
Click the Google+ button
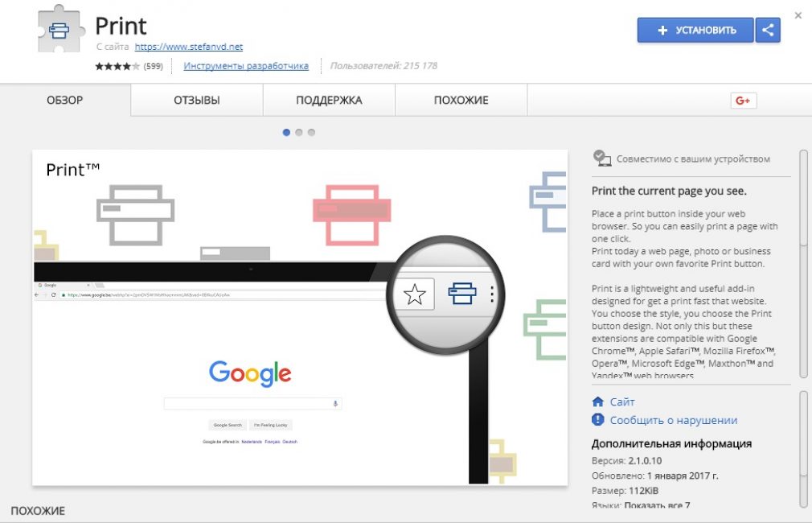(743, 101)
